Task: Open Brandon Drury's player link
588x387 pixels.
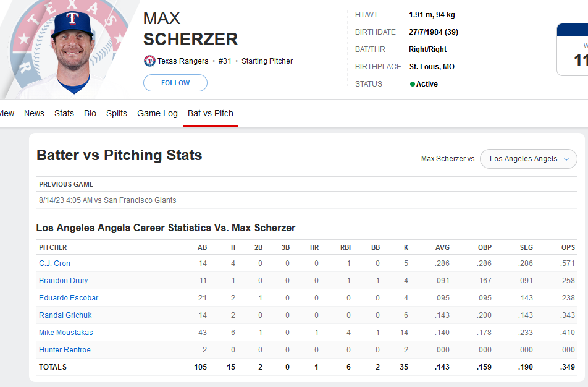Action: pos(64,281)
